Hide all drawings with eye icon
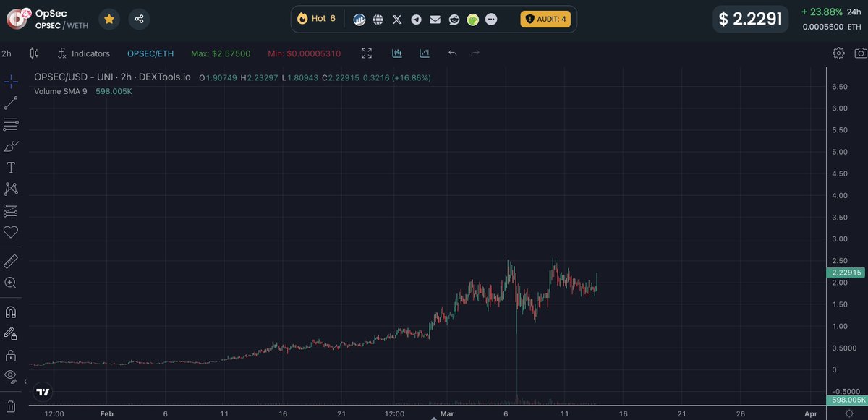Viewport: 868px width, 420px height. pos(11,375)
